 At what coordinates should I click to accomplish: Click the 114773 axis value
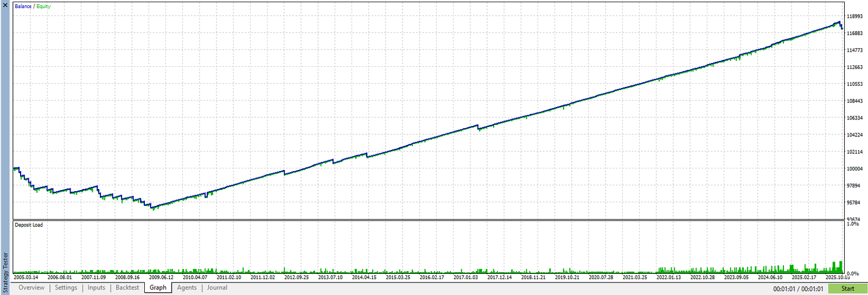(855, 50)
